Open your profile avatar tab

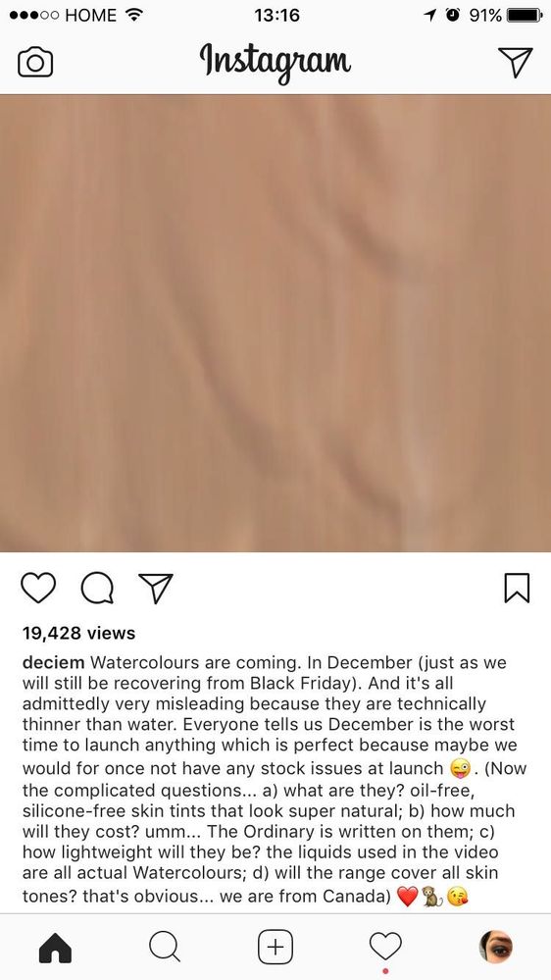point(496,947)
